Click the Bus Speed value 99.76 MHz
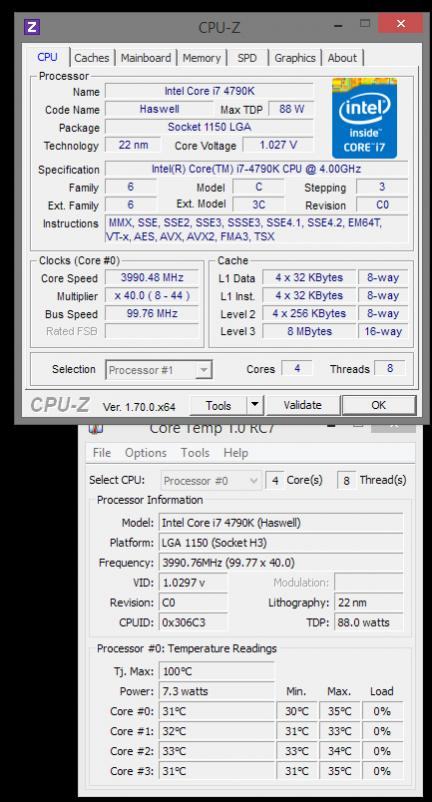 152,314
